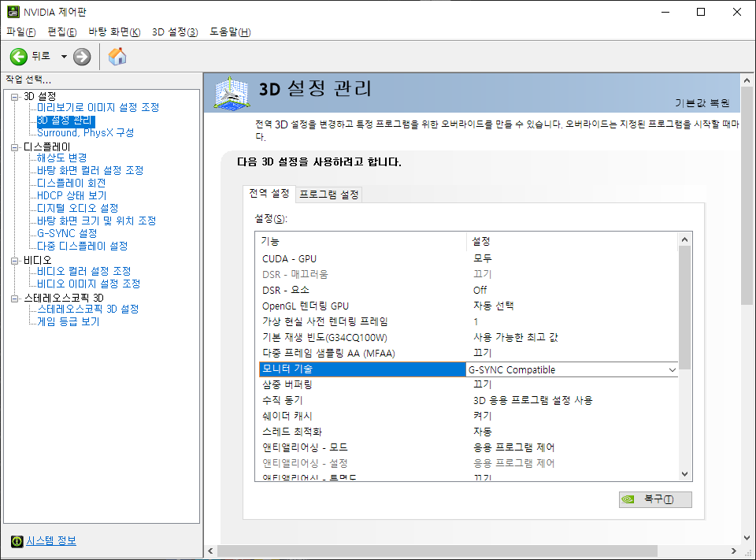Click settings list scroll-up arrow
The image size is (756, 560).
[684, 239]
